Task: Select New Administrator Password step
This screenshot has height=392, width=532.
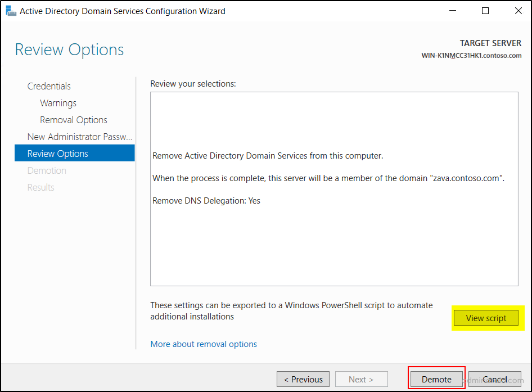Action: (x=80, y=136)
